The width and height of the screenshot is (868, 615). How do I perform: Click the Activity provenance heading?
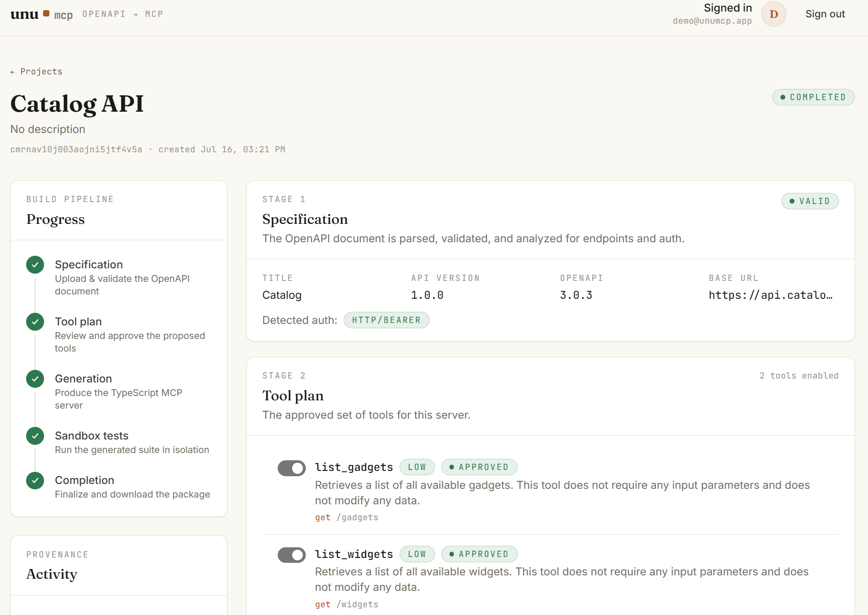(52, 574)
